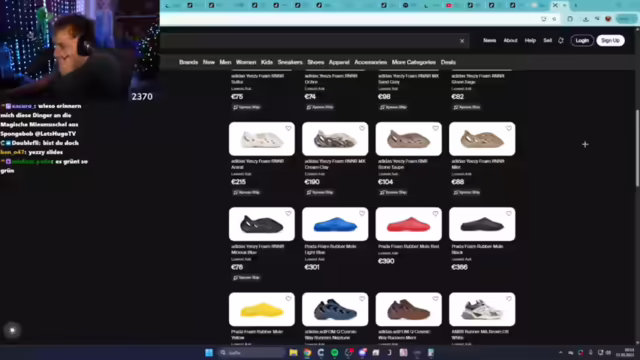Click the Login button
Viewport: 640px width, 360px height.
582,40
